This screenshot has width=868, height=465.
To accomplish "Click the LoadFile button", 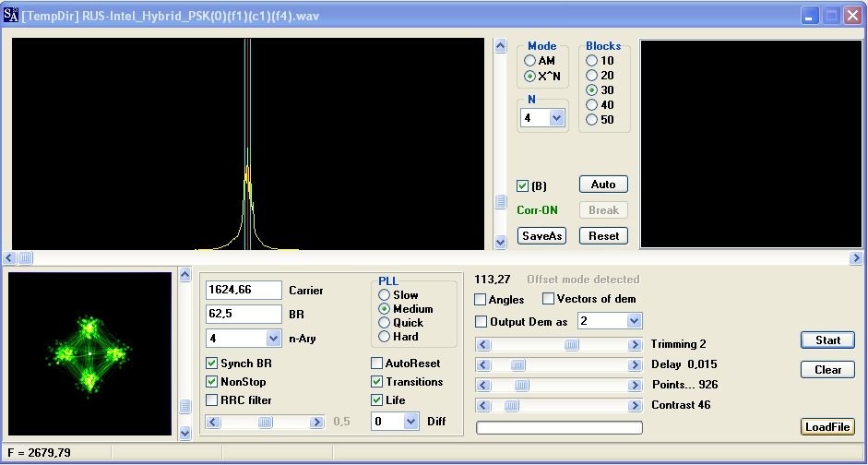I will [x=827, y=427].
